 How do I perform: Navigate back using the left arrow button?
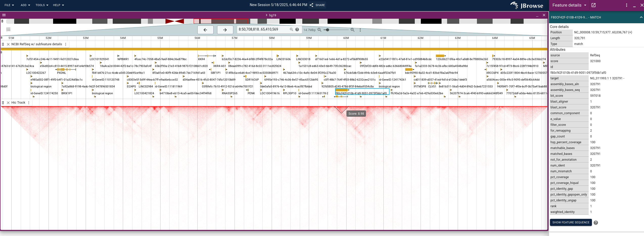(x=205, y=30)
